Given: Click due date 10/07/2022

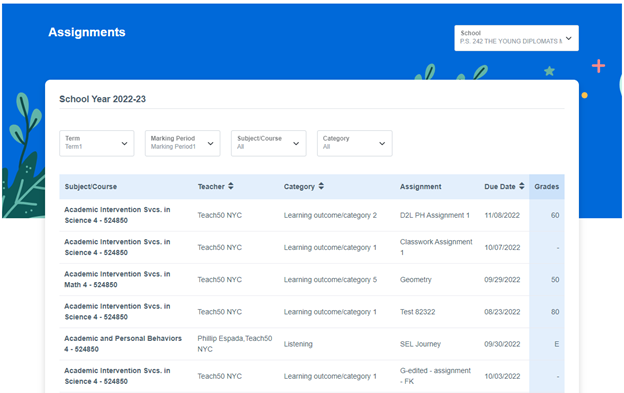Looking at the screenshot, I should coord(502,247).
